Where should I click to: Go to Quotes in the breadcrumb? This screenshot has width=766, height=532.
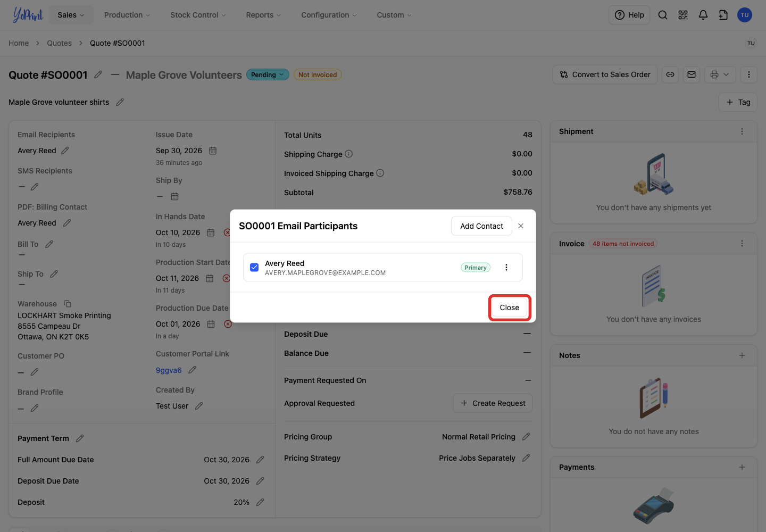tap(59, 43)
